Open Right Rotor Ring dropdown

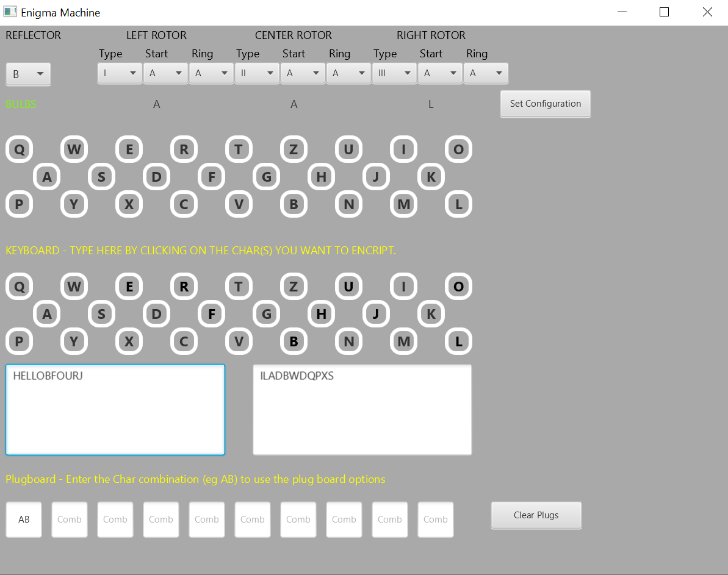[x=486, y=73]
